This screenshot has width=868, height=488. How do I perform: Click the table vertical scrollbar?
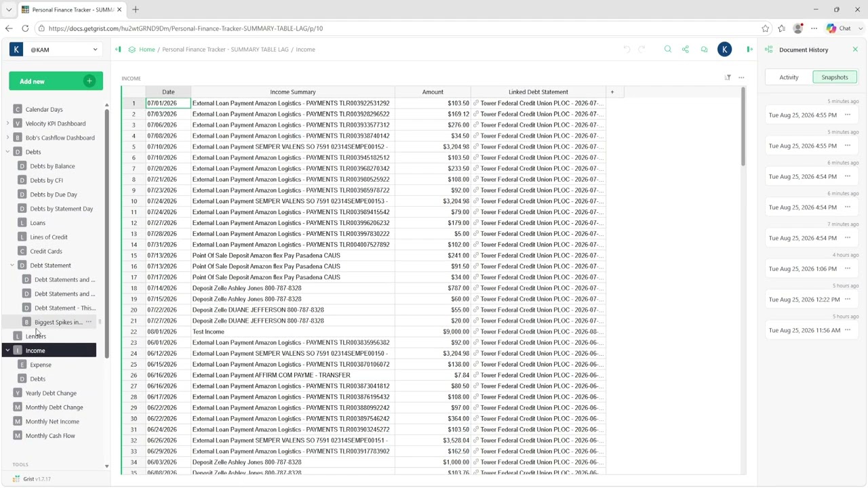pyautogui.click(x=743, y=127)
